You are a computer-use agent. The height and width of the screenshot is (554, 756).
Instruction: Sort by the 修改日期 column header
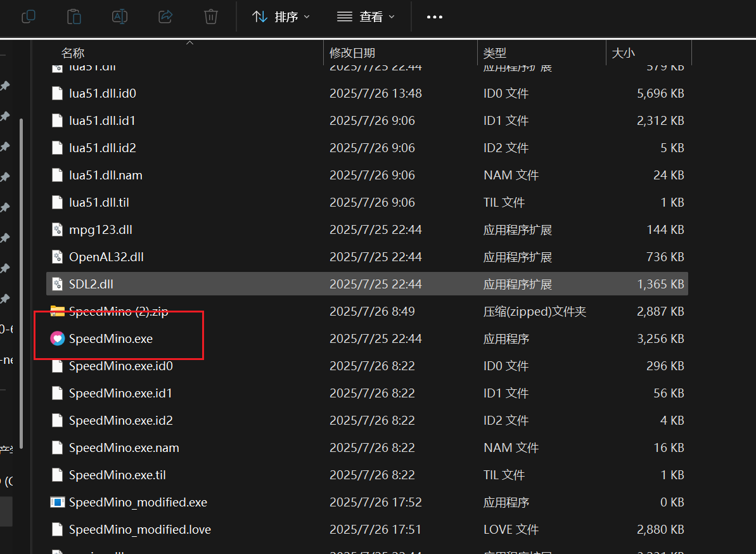[x=352, y=53]
